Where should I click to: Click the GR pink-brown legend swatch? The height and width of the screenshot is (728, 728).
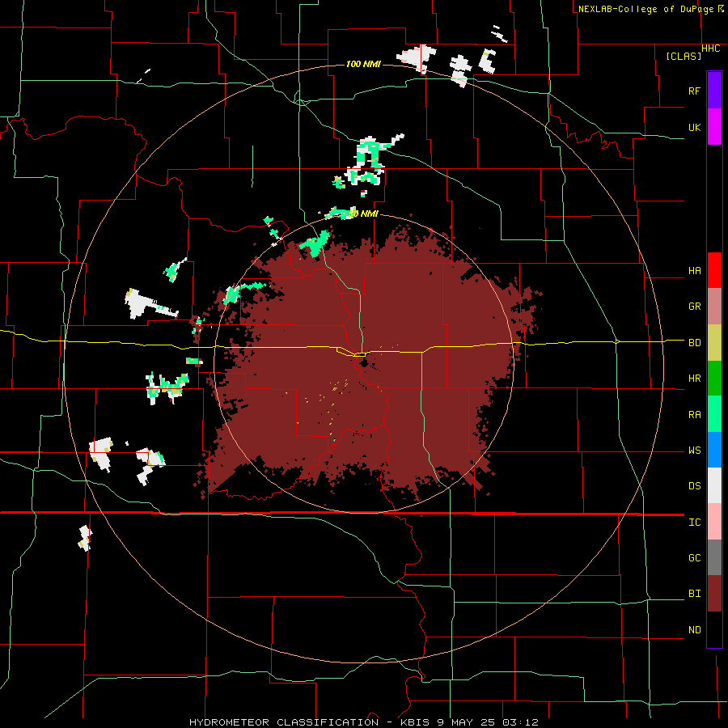pyautogui.click(x=714, y=307)
